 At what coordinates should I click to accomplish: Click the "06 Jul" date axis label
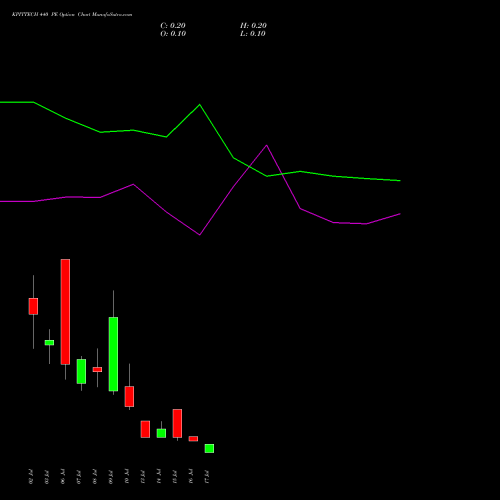coord(63,477)
